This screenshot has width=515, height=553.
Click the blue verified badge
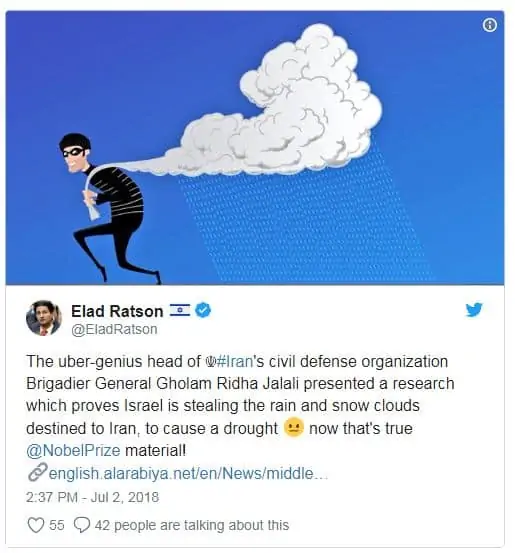(203, 310)
